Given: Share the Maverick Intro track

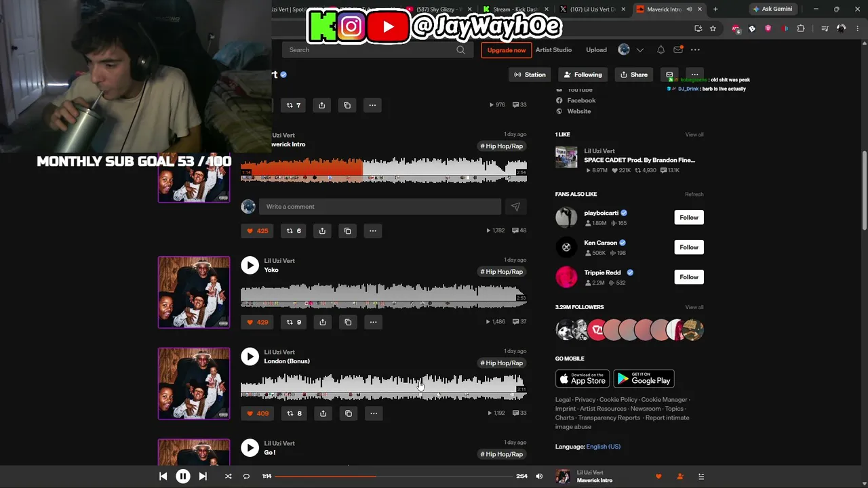Looking at the screenshot, I should click(322, 230).
